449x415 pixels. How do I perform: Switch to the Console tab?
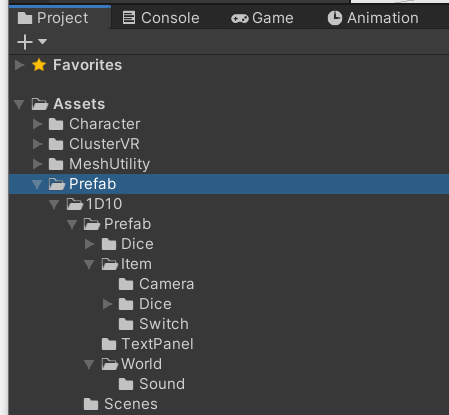161,18
